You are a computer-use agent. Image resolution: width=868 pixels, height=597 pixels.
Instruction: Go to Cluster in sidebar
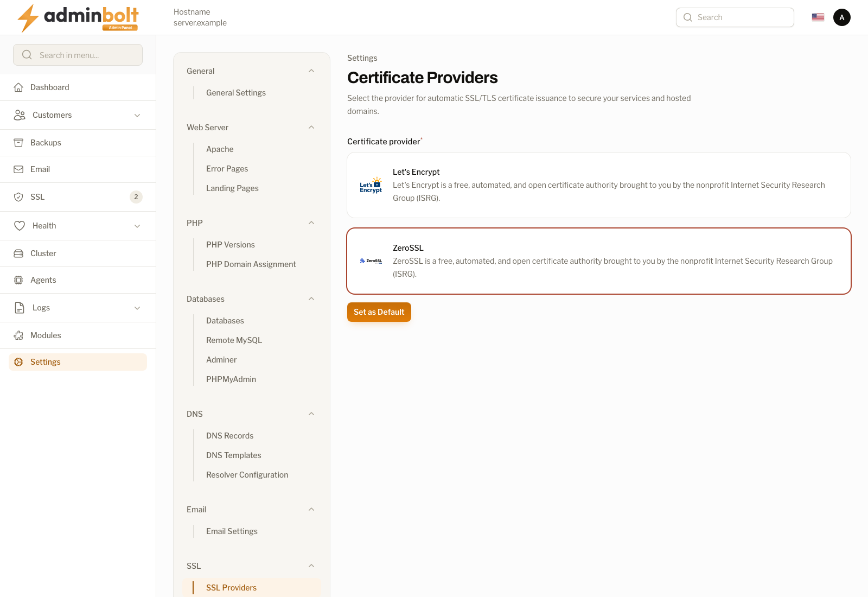coord(78,253)
